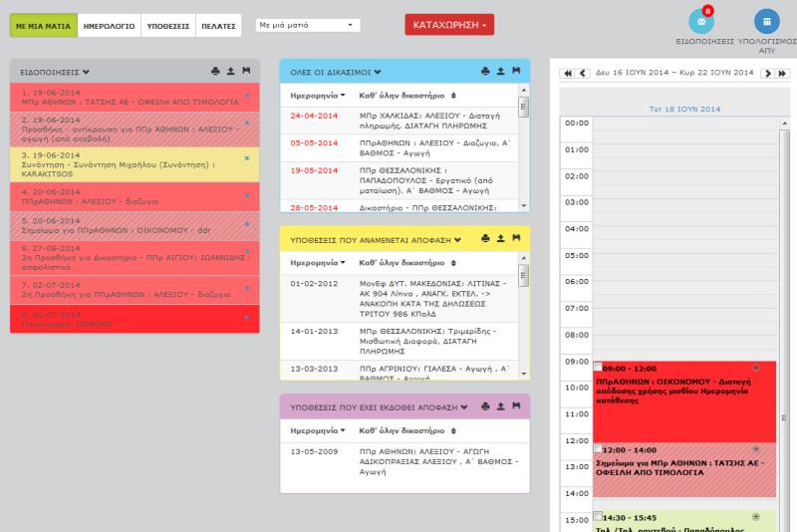This screenshot has width=797, height=532.
Task: Click flag icon in ΟΛΕΣ ΟΙ ΔΙΚΑΣΙΜΟΙ header
Action: [516, 71]
